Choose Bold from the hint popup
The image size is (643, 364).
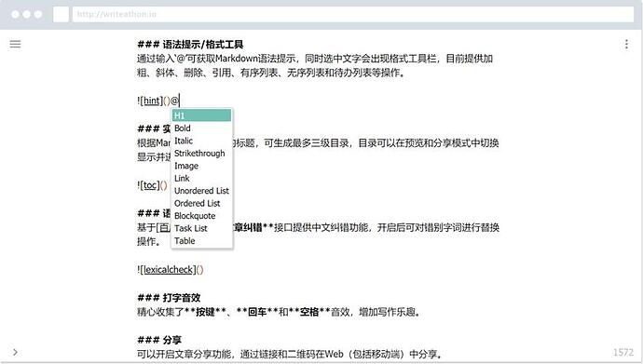click(202, 128)
